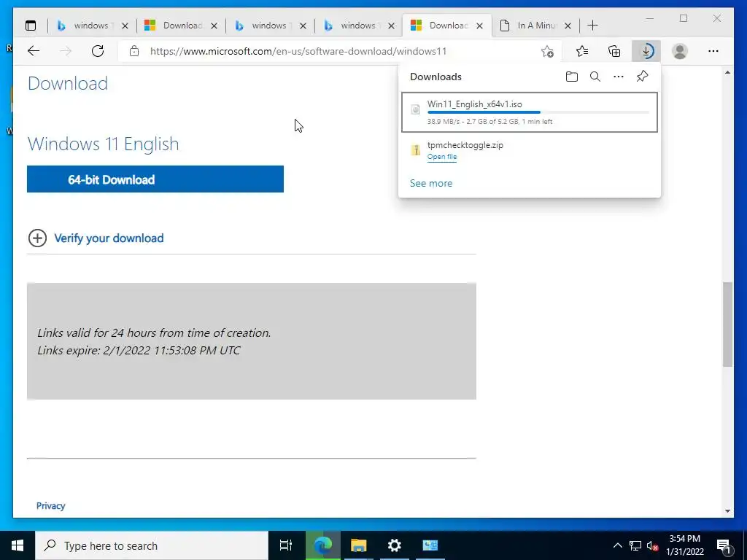Click the taskbar search box
Screen dimensions: 747x560
[152, 545]
